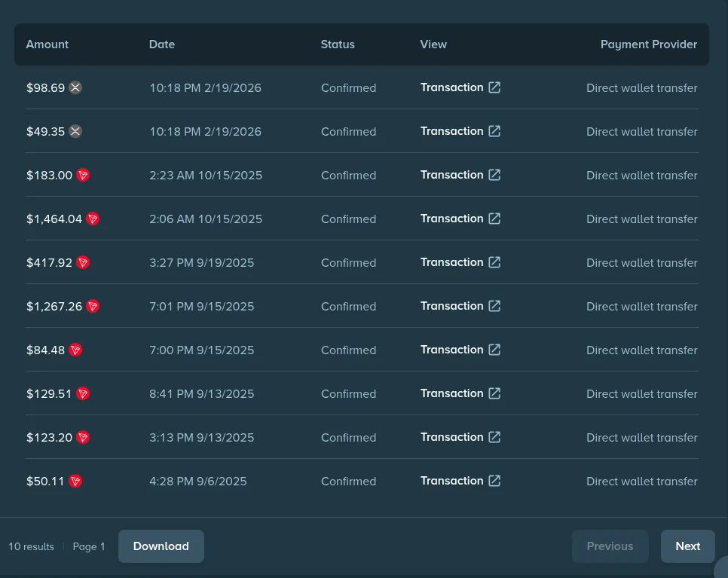Open the external link icon for the $98.69 transaction
Screen dimensions: 728x578
point(494,87)
